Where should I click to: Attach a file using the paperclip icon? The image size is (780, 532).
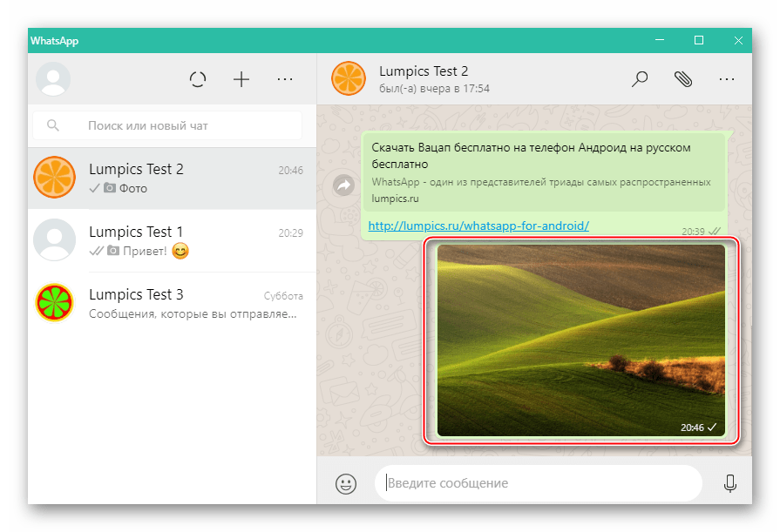tap(683, 79)
